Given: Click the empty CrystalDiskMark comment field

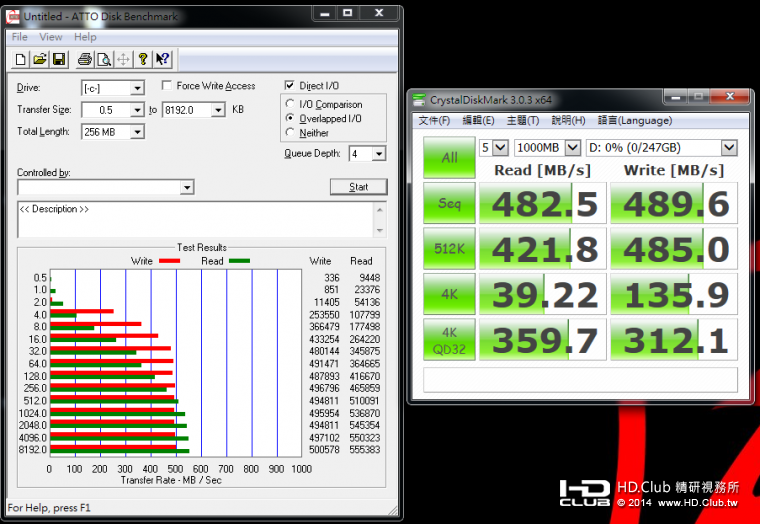Looking at the screenshot, I should pos(580,380).
